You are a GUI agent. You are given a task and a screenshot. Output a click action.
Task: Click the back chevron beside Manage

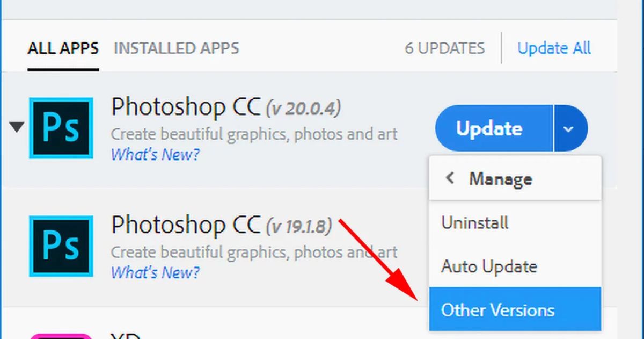[x=451, y=179]
